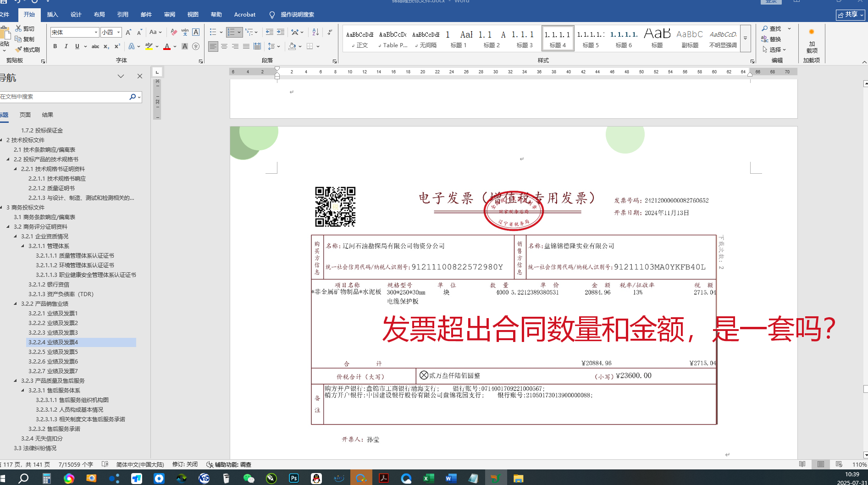Go to heading 3.2.4 无失信扣分
This screenshot has height=485, width=868.
[x=42, y=439]
